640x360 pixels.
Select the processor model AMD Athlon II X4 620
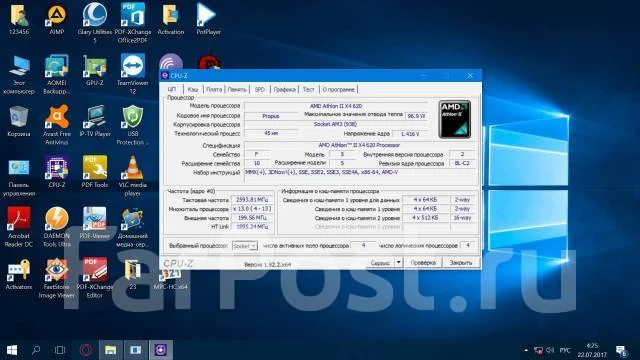click(336, 106)
